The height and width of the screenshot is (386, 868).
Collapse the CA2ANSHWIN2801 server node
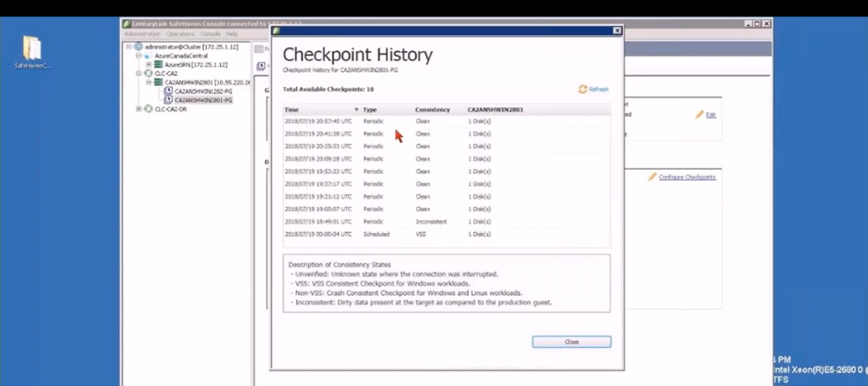(x=149, y=82)
